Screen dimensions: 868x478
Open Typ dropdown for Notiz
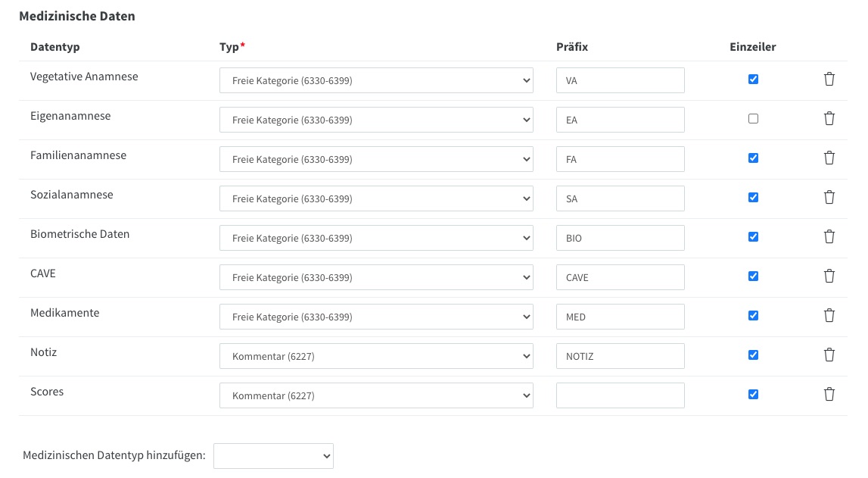376,356
